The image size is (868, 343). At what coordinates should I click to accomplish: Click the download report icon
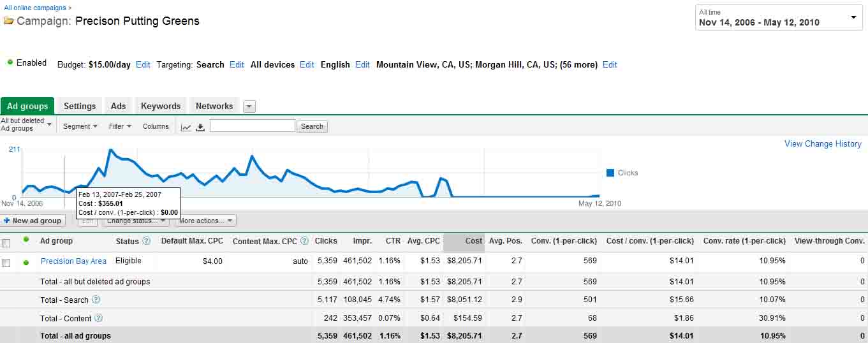200,127
